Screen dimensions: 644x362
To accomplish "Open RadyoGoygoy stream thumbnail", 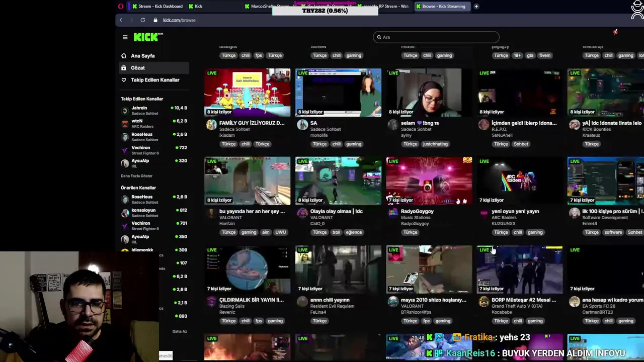I will [429, 181].
